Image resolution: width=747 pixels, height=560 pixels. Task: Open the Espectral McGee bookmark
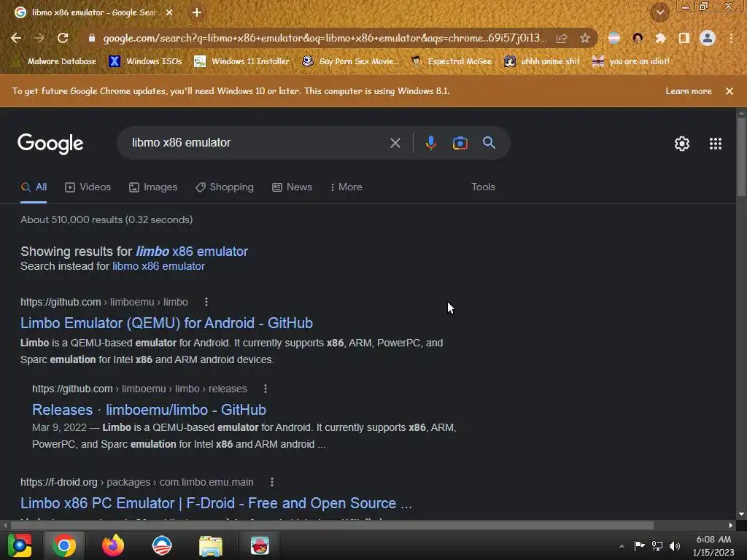point(452,61)
